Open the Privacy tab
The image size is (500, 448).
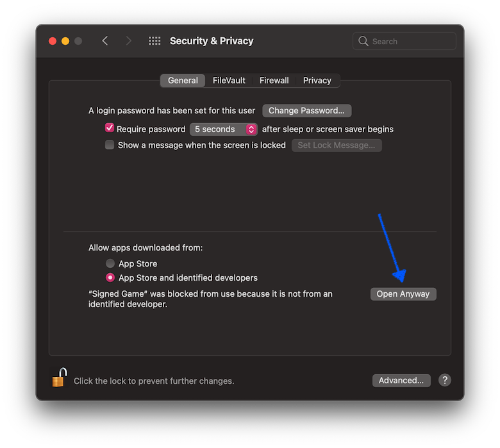317,80
